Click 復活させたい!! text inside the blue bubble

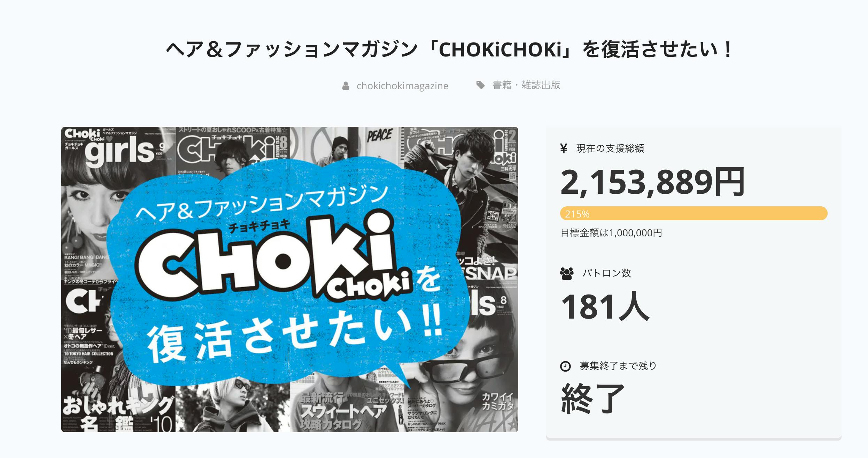(293, 335)
